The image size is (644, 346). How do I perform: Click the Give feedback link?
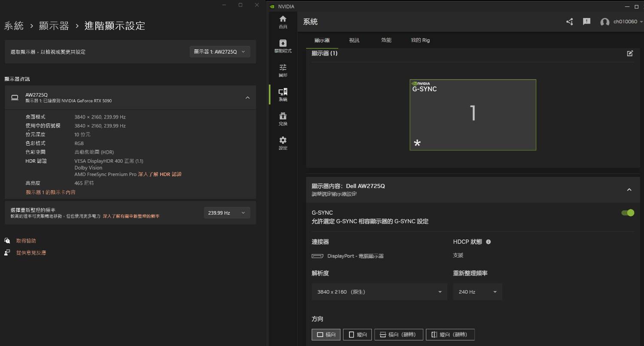tap(31, 253)
